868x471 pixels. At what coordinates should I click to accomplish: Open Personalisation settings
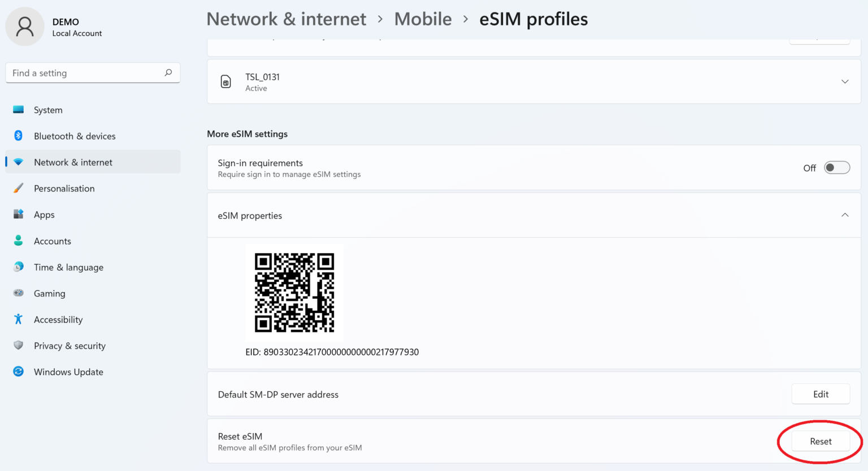pyautogui.click(x=64, y=188)
